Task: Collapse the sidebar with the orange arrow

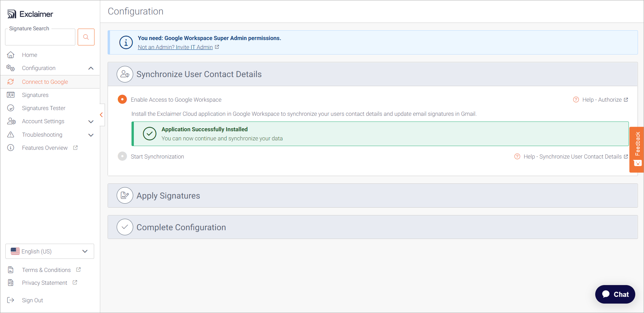Action: pos(101,115)
